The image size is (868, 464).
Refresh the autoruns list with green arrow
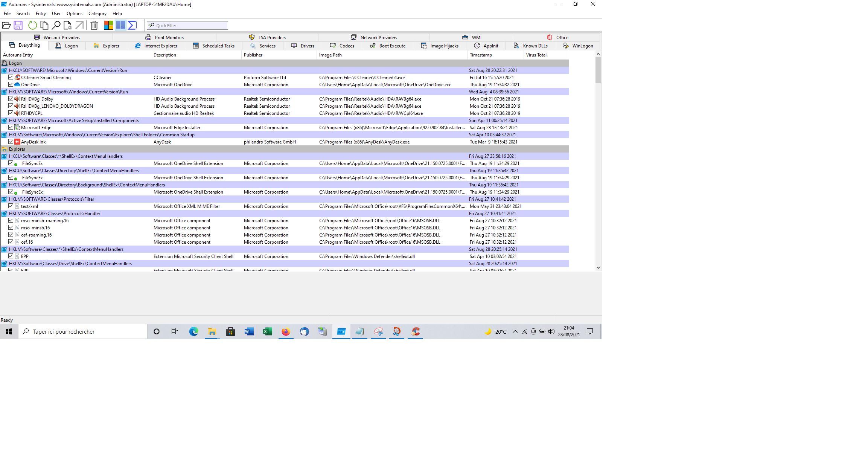[33, 25]
